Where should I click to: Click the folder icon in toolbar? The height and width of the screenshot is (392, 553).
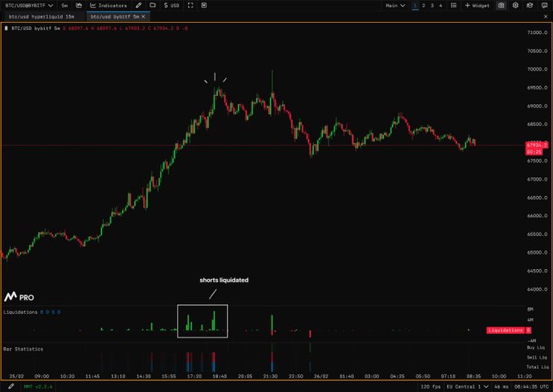(x=152, y=6)
